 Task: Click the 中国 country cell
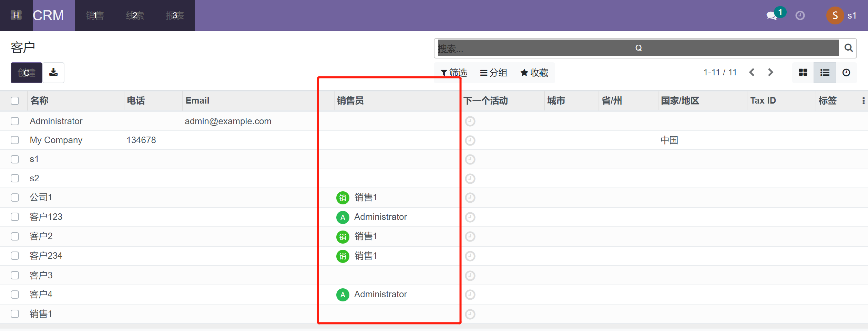tap(669, 140)
